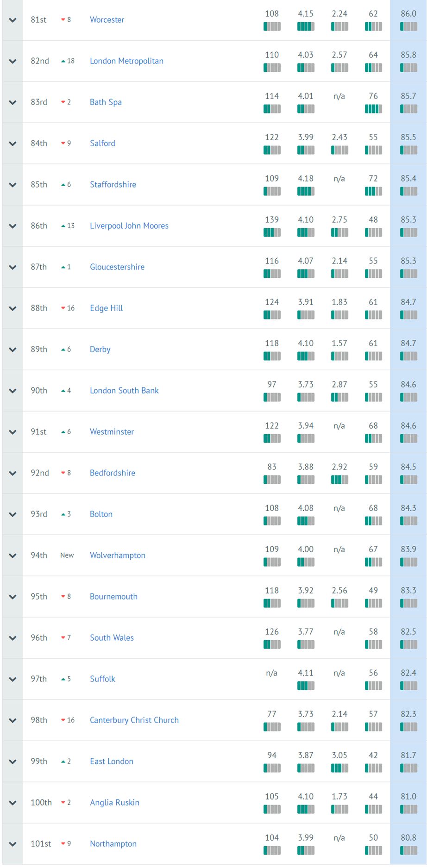Open the Wolverhampton university link
Viewport: 427px width, 868px height.
(118, 556)
